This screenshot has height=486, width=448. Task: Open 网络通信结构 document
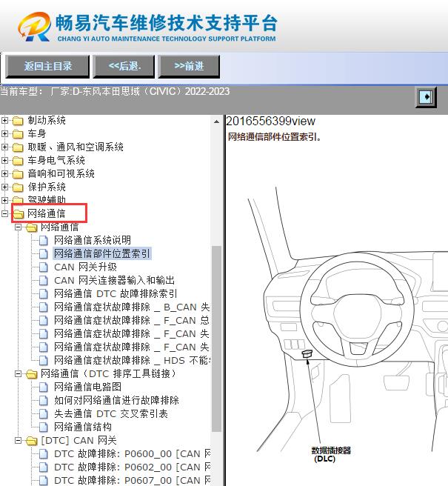[x=83, y=427]
